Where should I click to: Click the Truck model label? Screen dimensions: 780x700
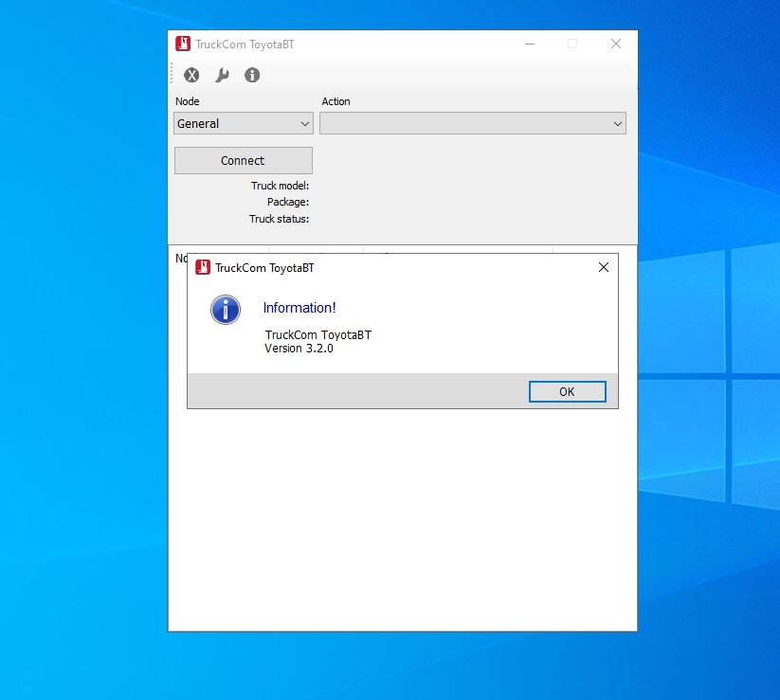[x=280, y=186]
